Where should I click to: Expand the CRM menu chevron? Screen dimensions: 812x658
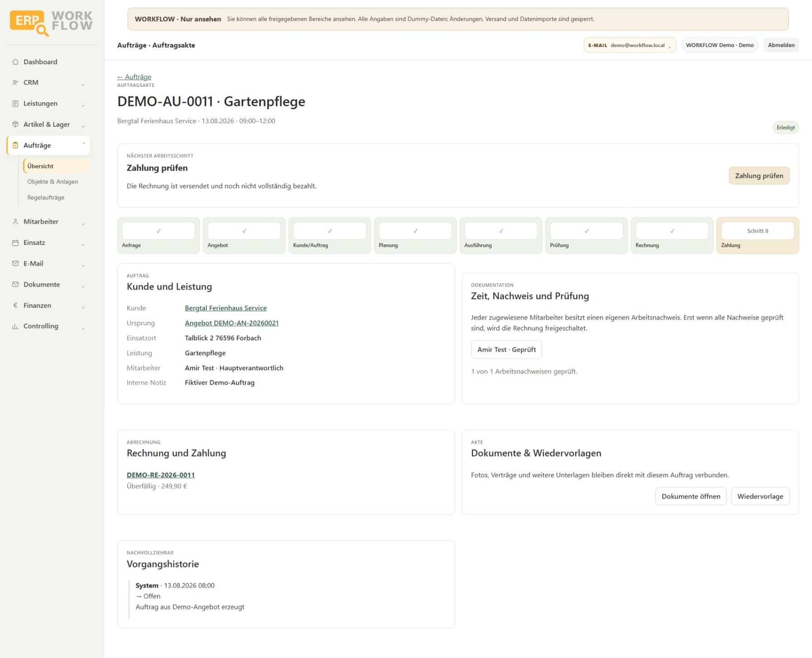[x=83, y=85]
